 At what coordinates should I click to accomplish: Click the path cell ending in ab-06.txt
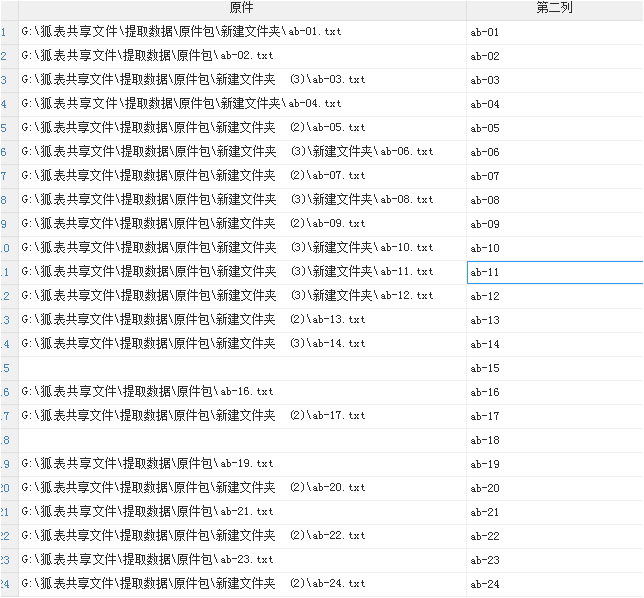click(x=241, y=152)
